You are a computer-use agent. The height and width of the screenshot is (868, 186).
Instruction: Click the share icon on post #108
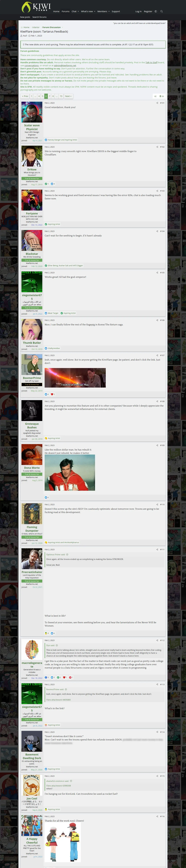click(x=157, y=401)
